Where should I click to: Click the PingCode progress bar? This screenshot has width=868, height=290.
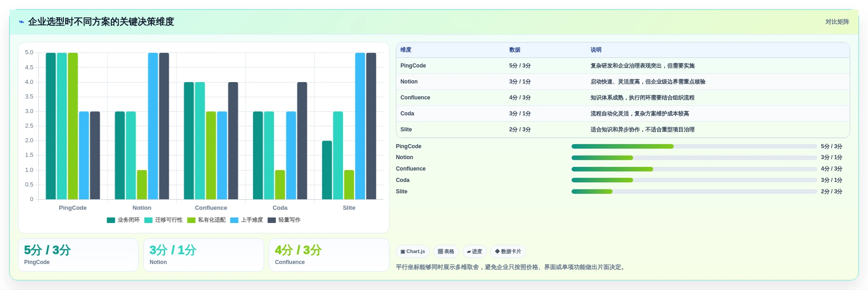(694, 146)
